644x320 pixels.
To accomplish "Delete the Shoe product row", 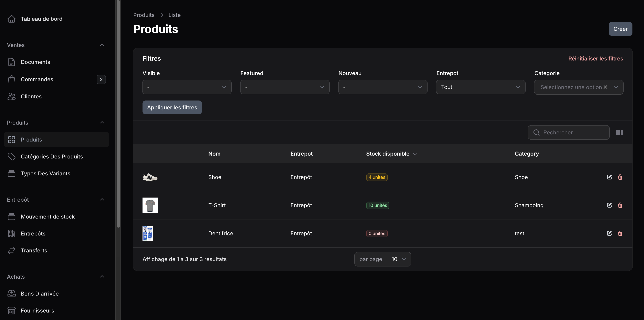I will (620, 177).
